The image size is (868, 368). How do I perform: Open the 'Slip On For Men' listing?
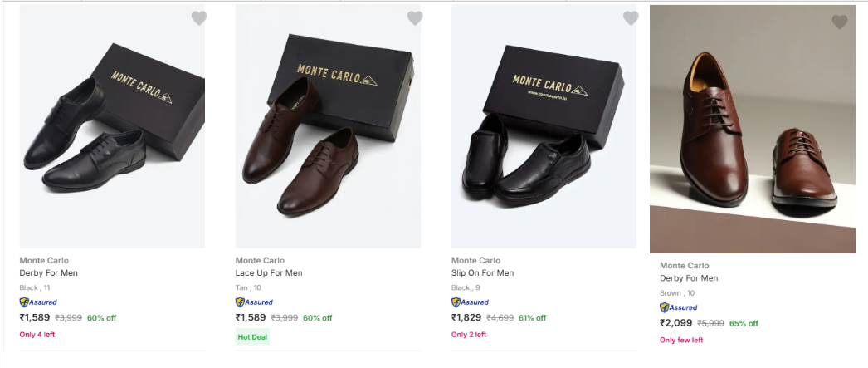(x=482, y=273)
